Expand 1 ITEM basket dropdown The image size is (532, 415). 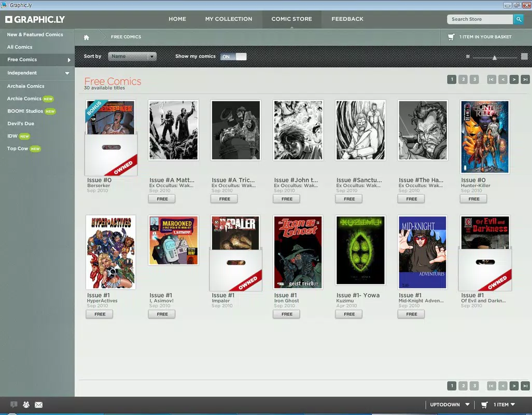click(x=504, y=405)
